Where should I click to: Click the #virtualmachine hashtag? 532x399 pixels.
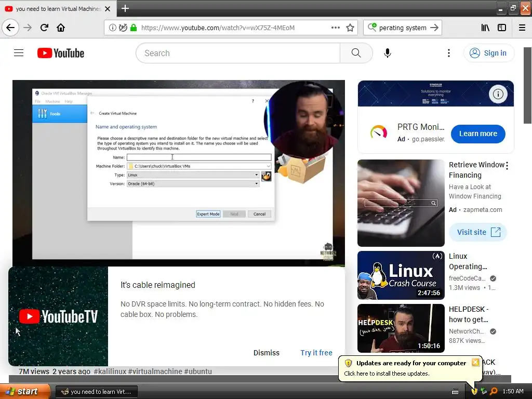155,371
